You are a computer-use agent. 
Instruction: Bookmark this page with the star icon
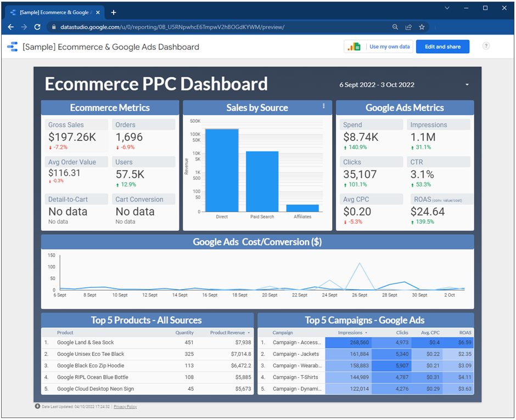coord(422,27)
